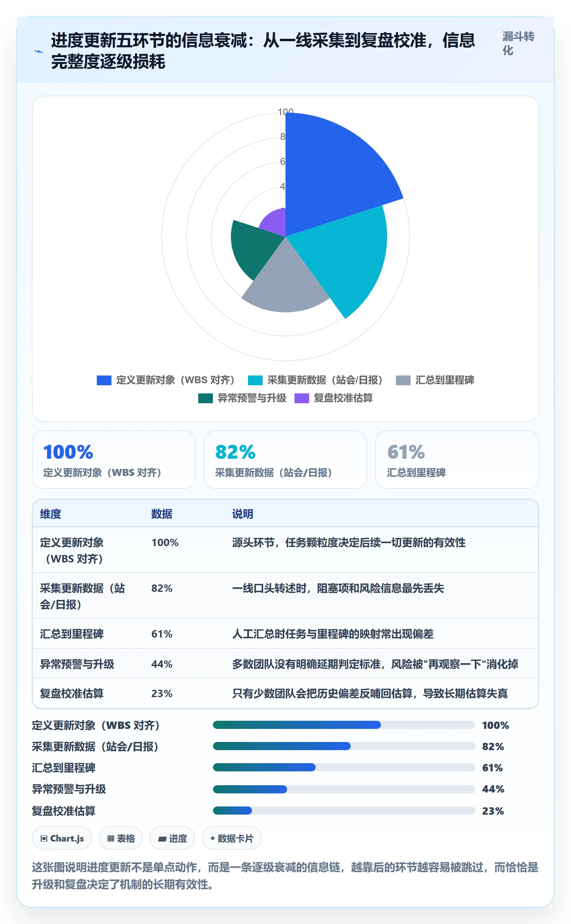Click the chart icon in Chart.js tag
Image resolution: width=571 pixels, height=924 pixels.
coord(44,839)
